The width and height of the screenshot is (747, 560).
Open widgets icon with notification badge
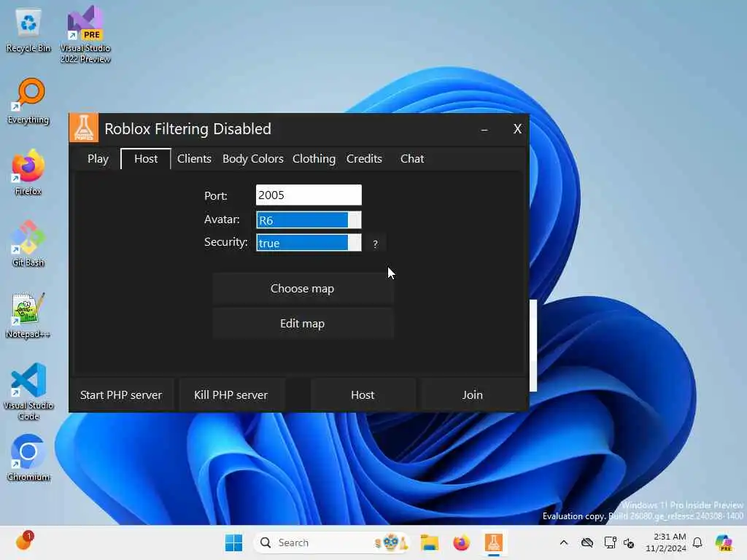[x=23, y=541]
